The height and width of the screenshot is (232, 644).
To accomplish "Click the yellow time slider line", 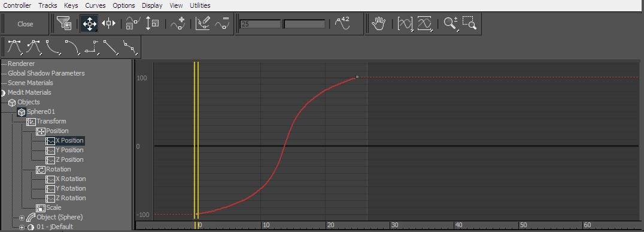I will (196, 140).
